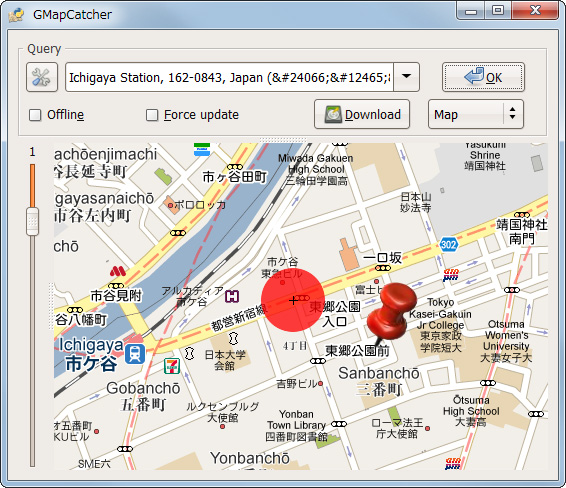The image size is (566, 488).
Task: Click the am/pm store icon at map bottom
Action: pyautogui.click(x=453, y=463)
